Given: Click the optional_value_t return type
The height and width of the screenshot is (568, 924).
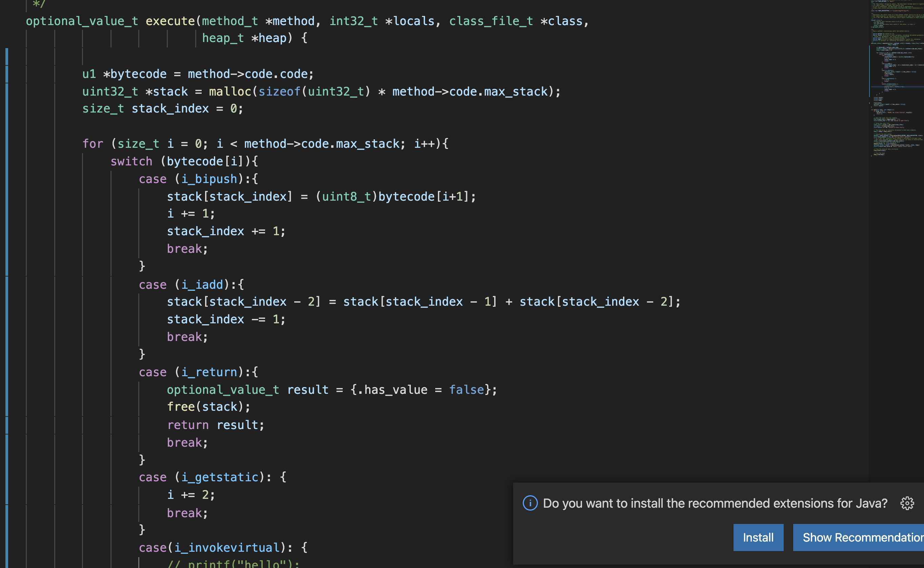Looking at the screenshot, I should click(82, 21).
